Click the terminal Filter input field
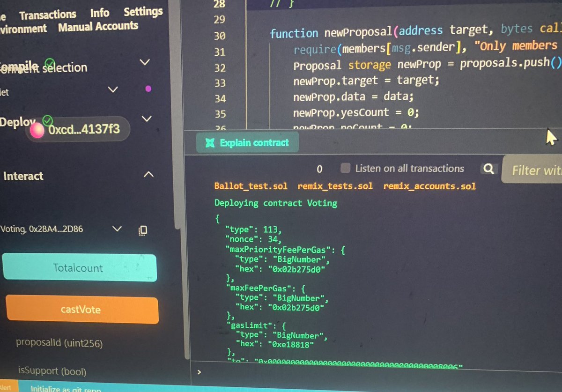The height and width of the screenshot is (392, 562). [x=531, y=170]
